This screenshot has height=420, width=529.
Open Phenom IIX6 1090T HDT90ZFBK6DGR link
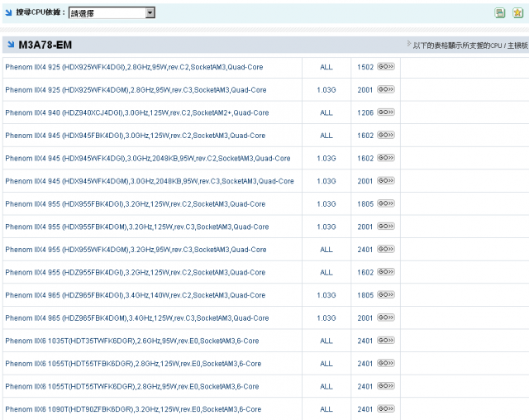(133, 409)
